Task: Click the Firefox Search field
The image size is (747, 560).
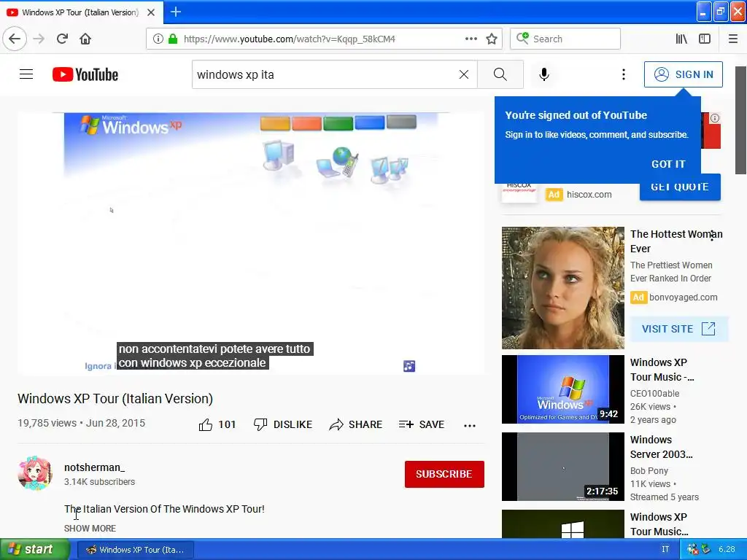Action: [x=565, y=39]
